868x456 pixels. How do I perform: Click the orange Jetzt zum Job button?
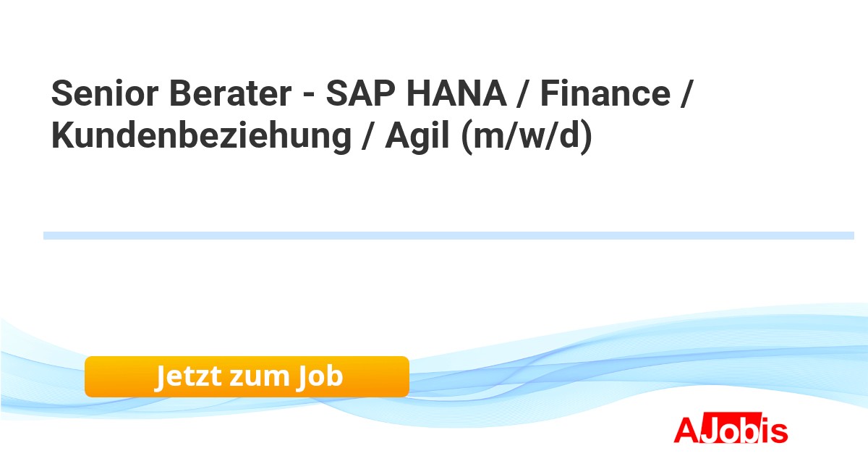tap(247, 377)
